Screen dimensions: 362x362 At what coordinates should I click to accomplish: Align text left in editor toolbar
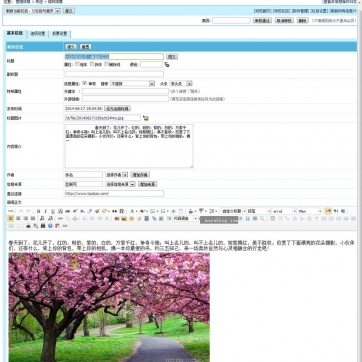[x=11, y=218]
